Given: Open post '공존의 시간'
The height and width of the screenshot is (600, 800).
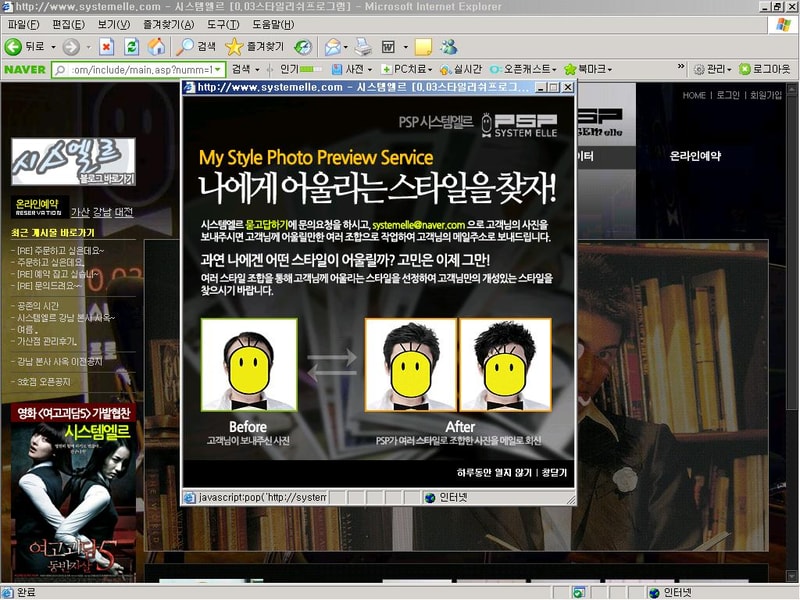Looking at the screenshot, I should click(x=38, y=306).
